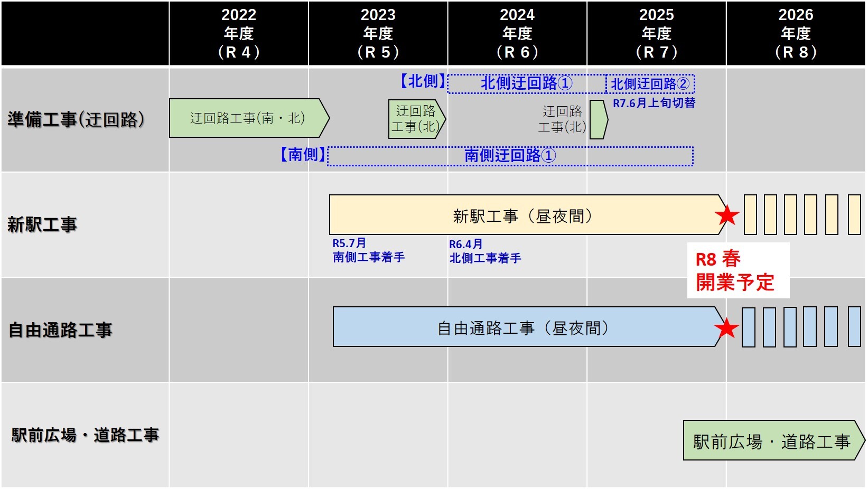Click the 【北側】 blue label
Viewport: 868px width, 489px height.
[x=422, y=81]
